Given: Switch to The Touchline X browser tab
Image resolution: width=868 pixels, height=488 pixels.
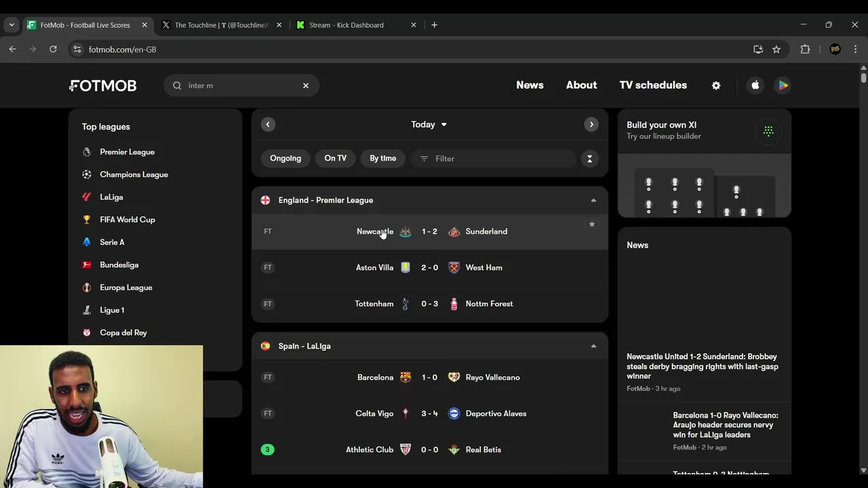Looking at the screenshot, I should pyautogui.click(x=221, y=25).
